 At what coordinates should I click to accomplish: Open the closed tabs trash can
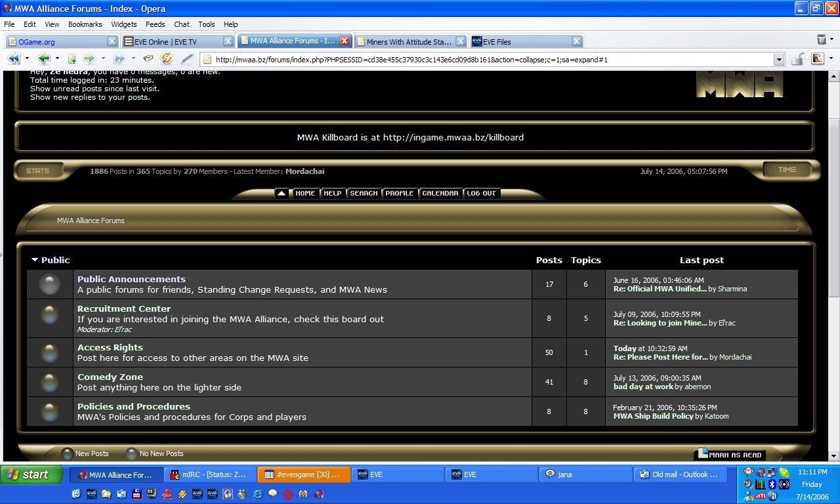point(821,40)
